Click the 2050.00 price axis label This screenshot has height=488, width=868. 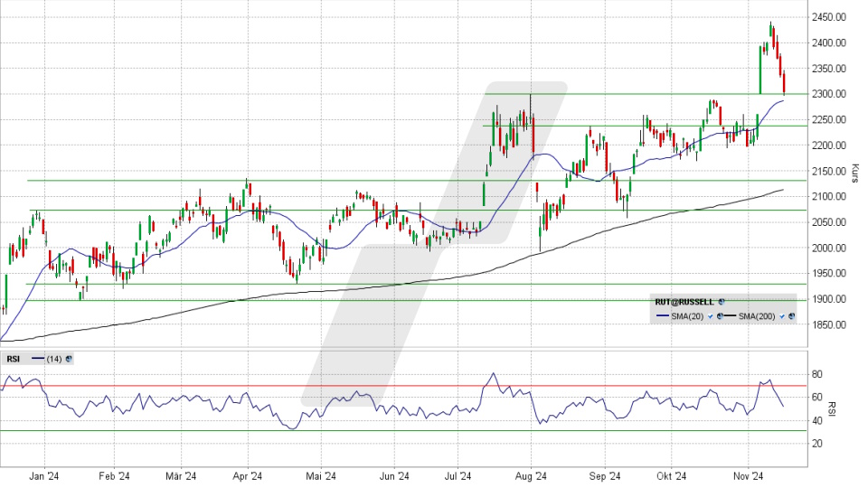coord(829,222)
